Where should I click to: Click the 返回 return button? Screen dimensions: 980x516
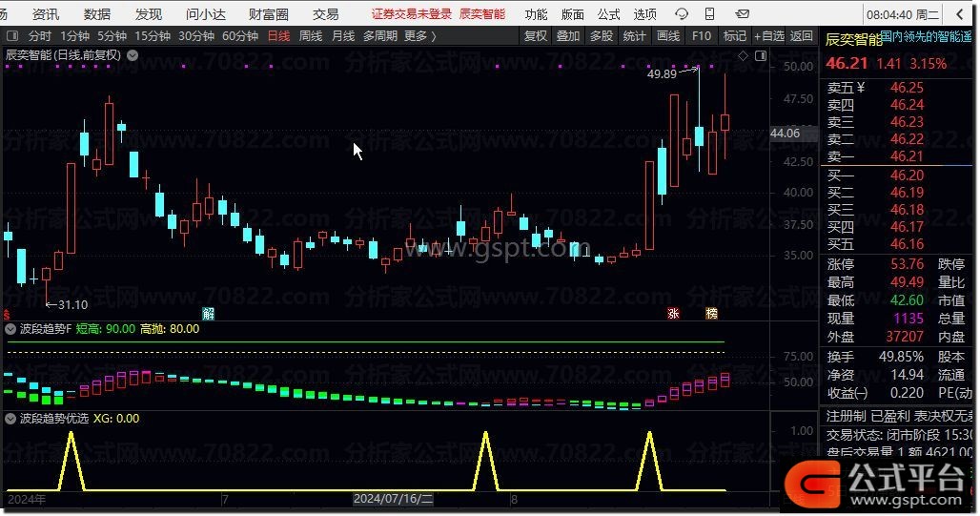point(801,36)
